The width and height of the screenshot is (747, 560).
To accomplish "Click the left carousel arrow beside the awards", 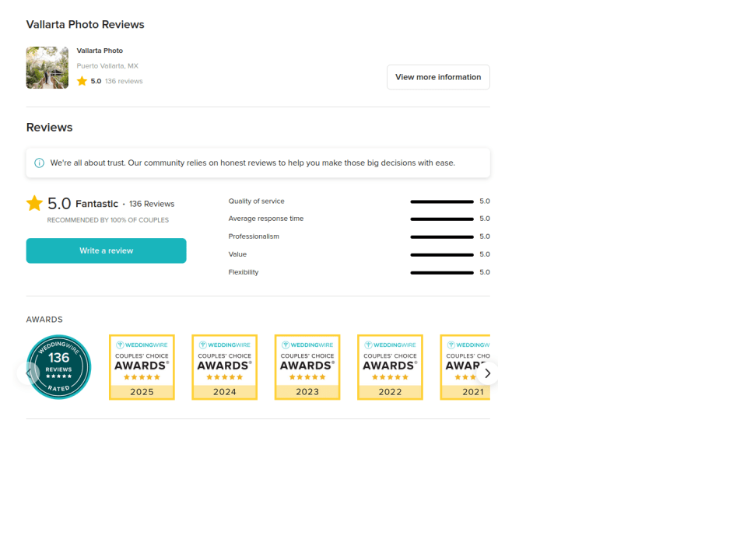I will click(29, 373).
